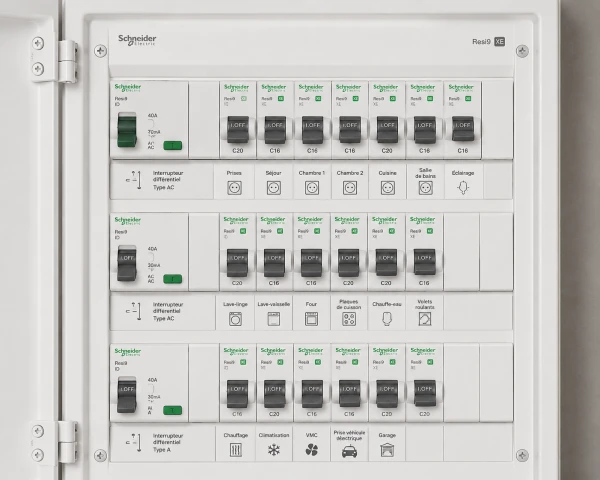Flip the C16 breaker above Chambre 2

click(x=350, y=130)
